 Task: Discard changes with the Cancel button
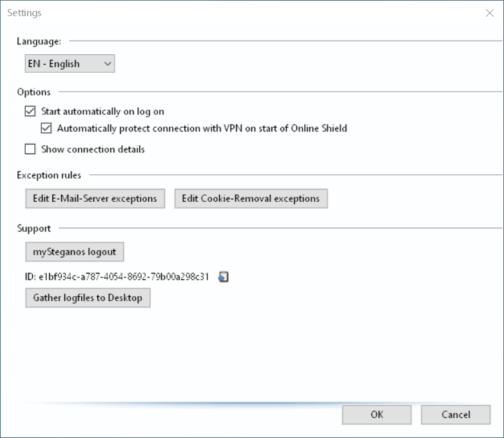point(456,415)
